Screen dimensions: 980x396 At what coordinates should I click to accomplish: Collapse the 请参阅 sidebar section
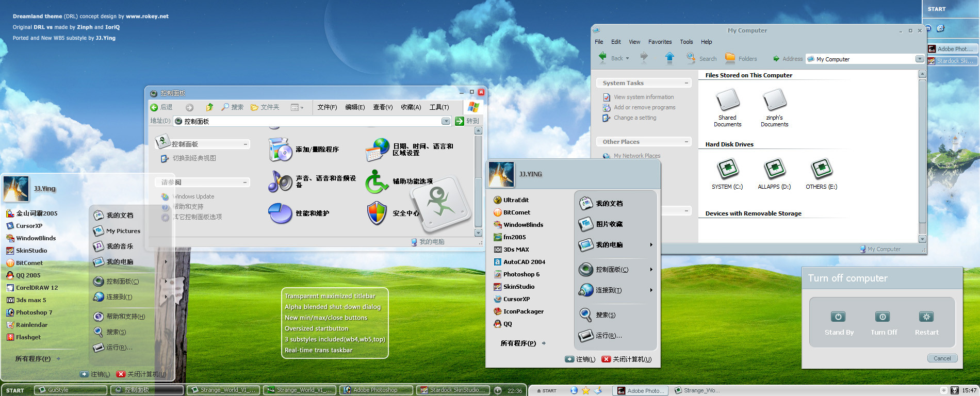point(245,183)
